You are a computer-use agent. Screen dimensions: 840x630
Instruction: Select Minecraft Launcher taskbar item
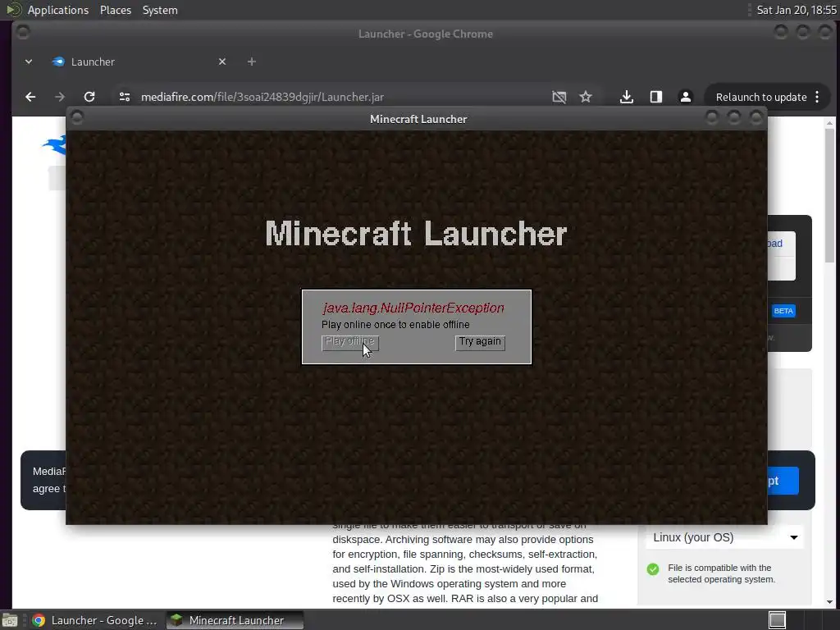coord(235,620)
